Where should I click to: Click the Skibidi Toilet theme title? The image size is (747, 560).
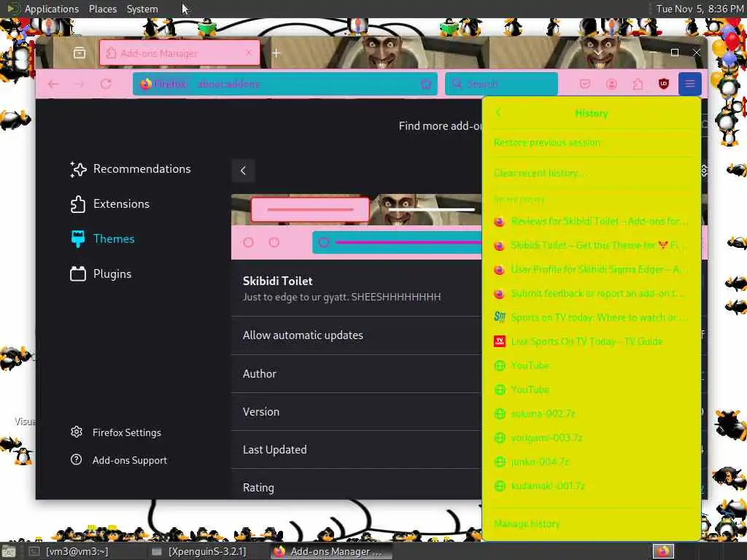coord(278,281)
